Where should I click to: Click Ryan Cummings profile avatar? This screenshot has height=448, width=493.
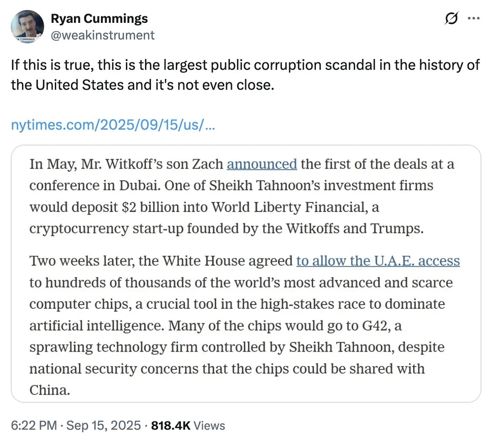click(27, 28)
